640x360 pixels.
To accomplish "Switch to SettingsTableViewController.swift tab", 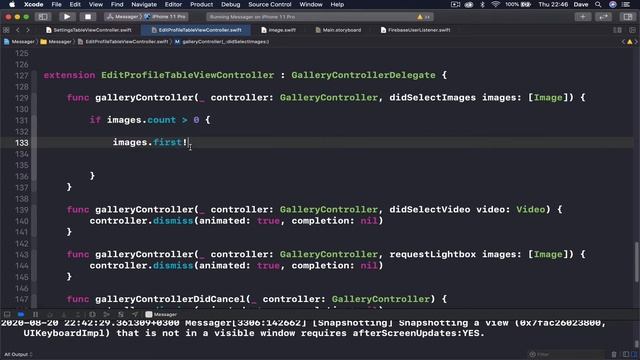I will tap(89, 30).
